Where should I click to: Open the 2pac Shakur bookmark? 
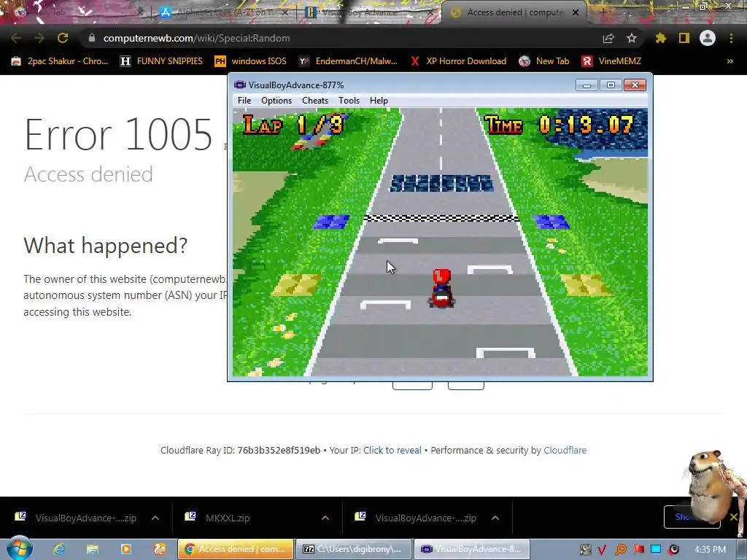[60, 61]
